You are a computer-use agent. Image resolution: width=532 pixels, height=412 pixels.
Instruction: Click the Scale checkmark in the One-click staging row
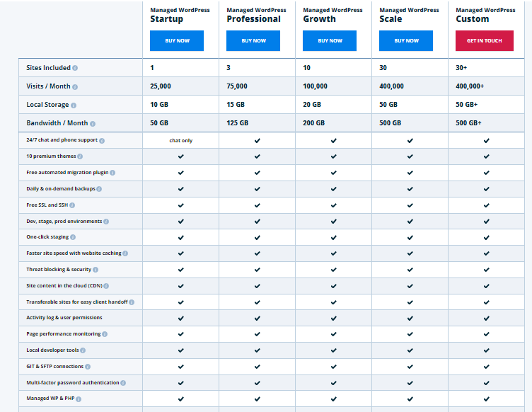click(x=410, y=238)
